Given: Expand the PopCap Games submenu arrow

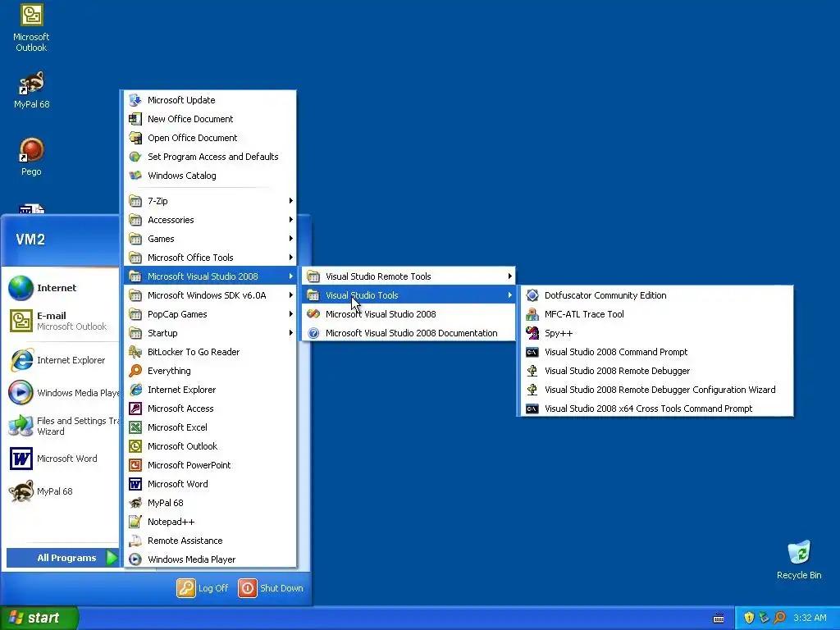Looking at the screenshot, I should point(291,314).
